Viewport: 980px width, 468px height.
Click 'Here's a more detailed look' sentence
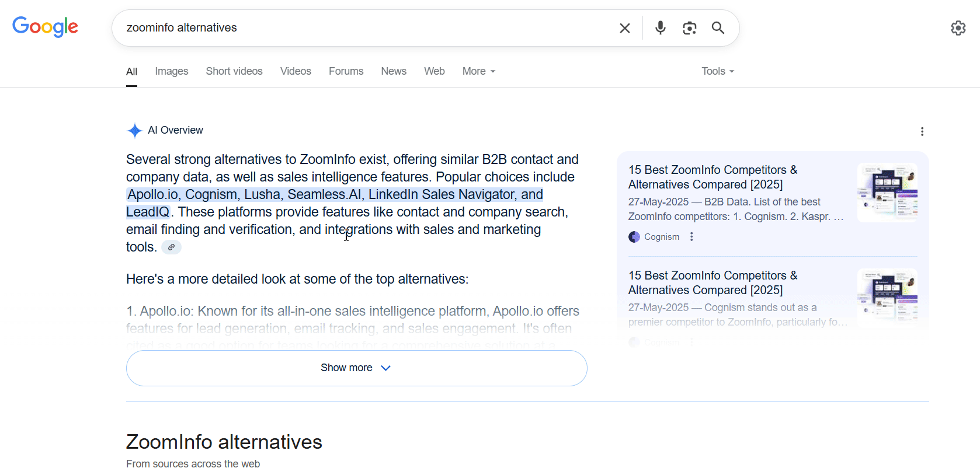coord(297,279)
